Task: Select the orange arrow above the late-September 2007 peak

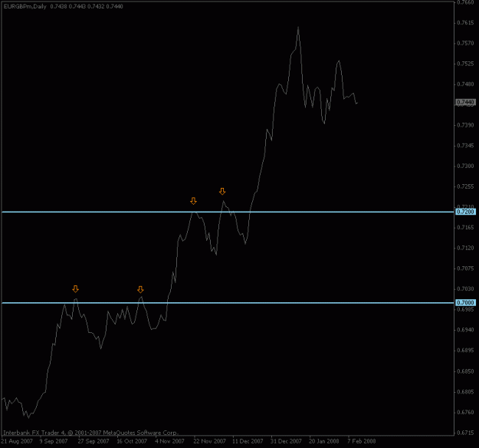Action: (75, 289)
